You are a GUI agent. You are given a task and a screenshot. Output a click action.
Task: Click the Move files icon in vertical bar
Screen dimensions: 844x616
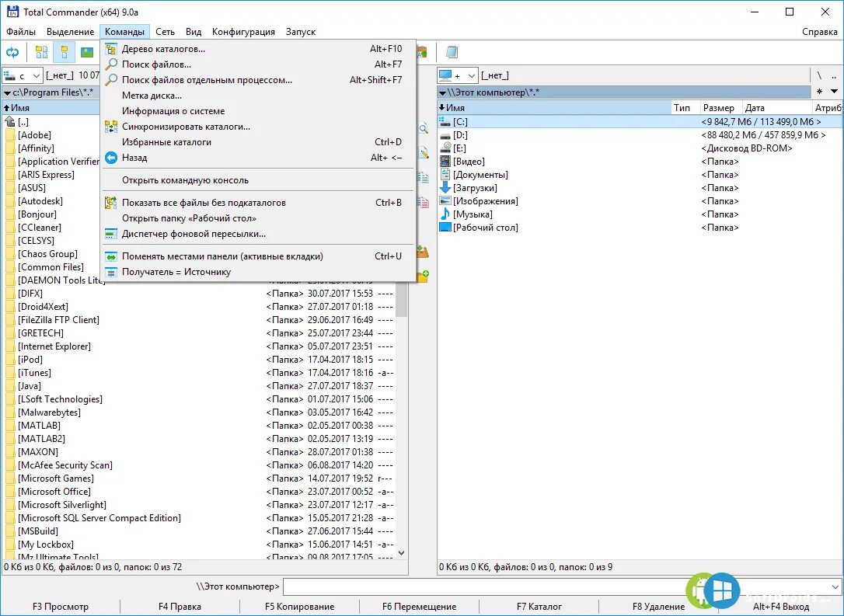[424, 202]
